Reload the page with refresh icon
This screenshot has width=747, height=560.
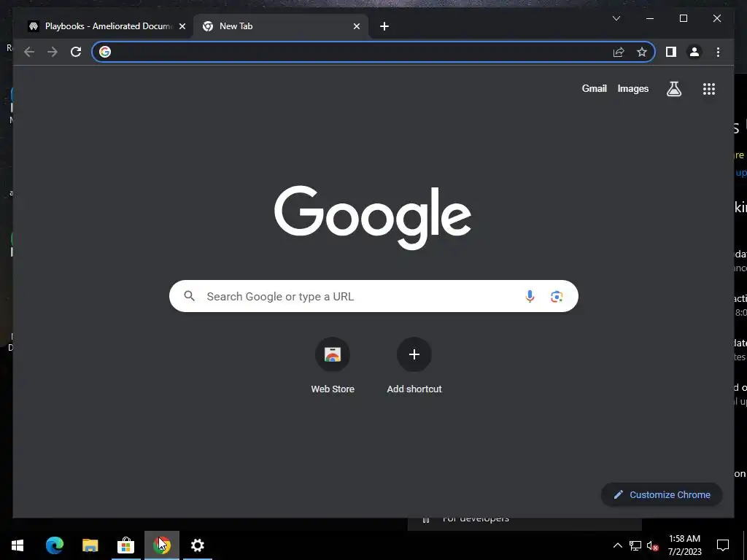[x=76, y=52]
